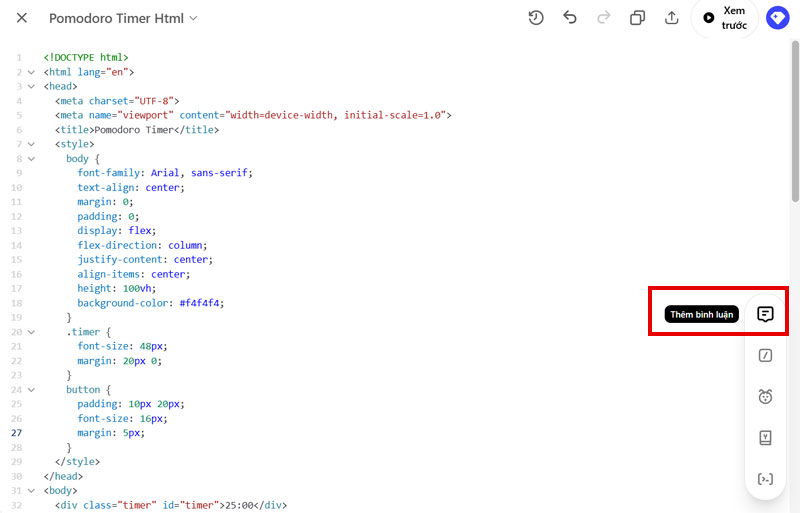Collapse the <head> section fold arrow
The width and height of the screenshot is (800, 513).
tap(31, 87)
